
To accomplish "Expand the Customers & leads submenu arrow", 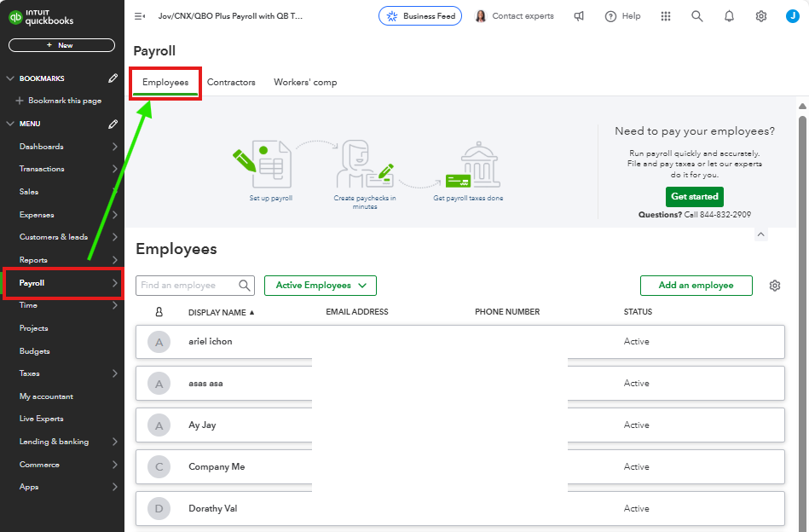I will (114, 237).
